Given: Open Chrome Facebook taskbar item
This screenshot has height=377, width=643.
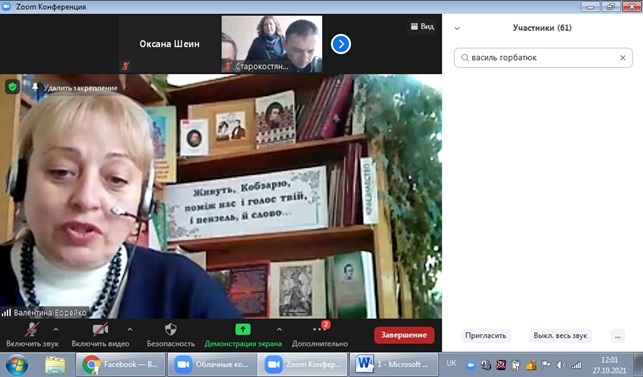Looking at the screenshot, I should 121,364.
